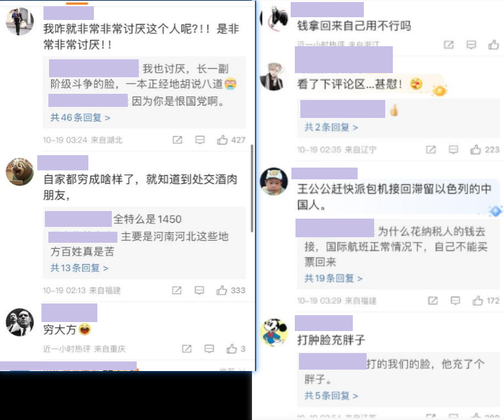Like the 钱拿回来自己用不行吗 comment
504x420 pixels.
pyautogui.click(x=494, y=45)
